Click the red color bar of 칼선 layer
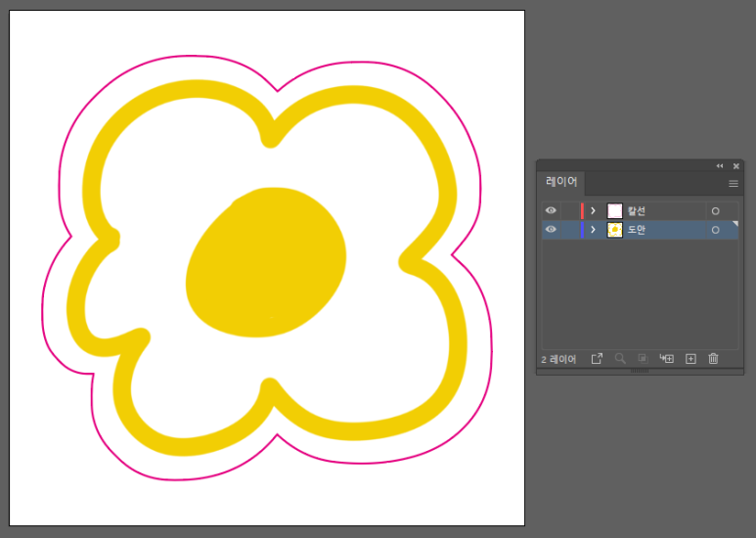The image size is (756, 538). click(583, 210)
